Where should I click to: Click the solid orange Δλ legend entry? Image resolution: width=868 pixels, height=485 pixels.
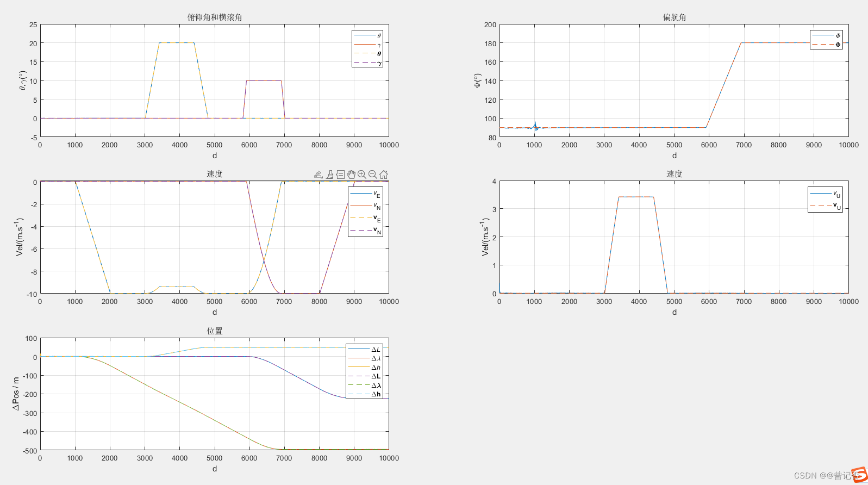tap(364, 358)
